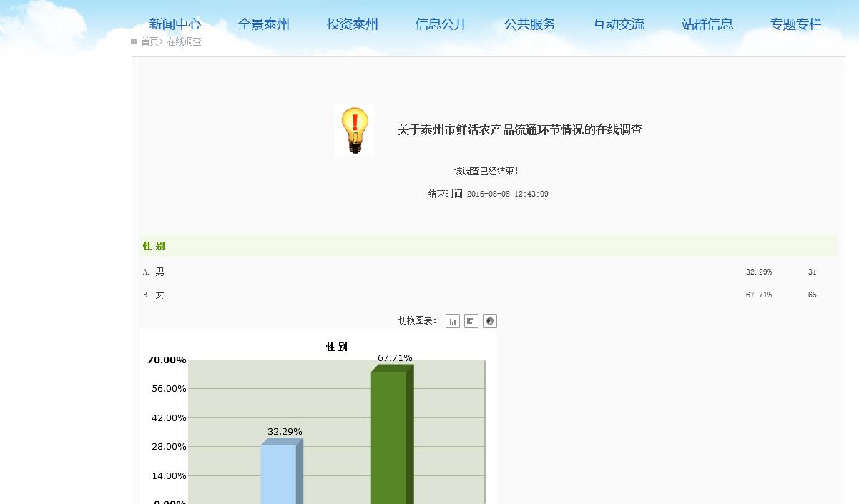Click the 42.00% axis label
This screenshot has height=504, width=859.
tap(169, 417)
